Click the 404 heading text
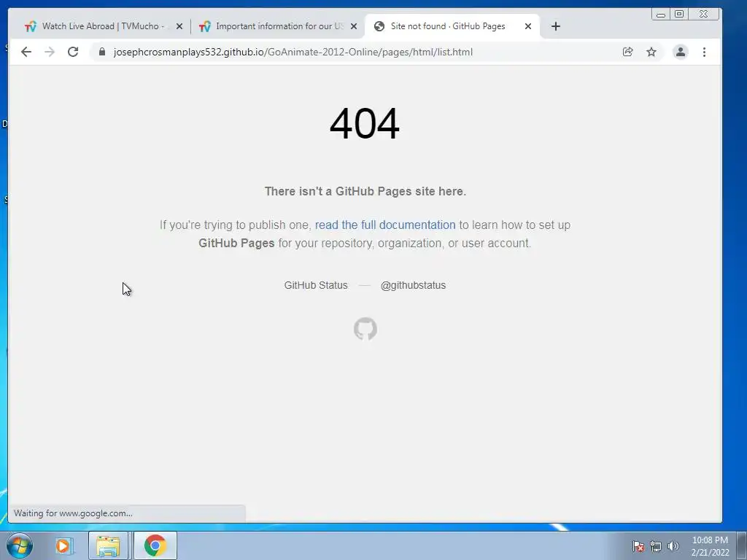747x560 pixels. point(365,123)
